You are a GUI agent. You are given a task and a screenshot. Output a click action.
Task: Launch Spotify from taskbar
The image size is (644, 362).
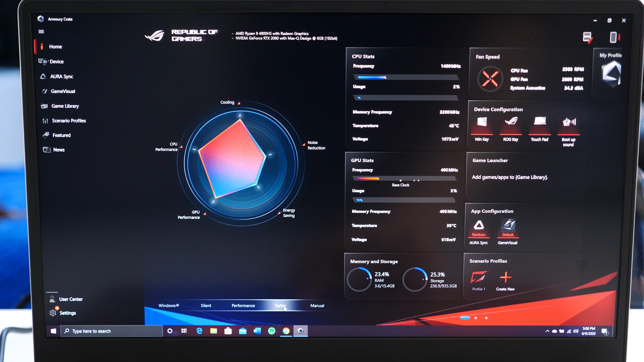272,331
